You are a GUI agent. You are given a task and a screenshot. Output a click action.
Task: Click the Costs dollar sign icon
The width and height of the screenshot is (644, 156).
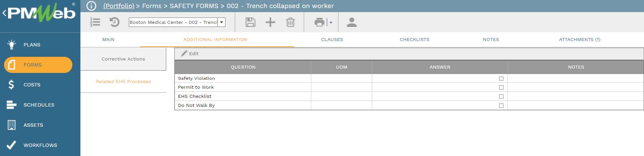[x=11, y=85]
